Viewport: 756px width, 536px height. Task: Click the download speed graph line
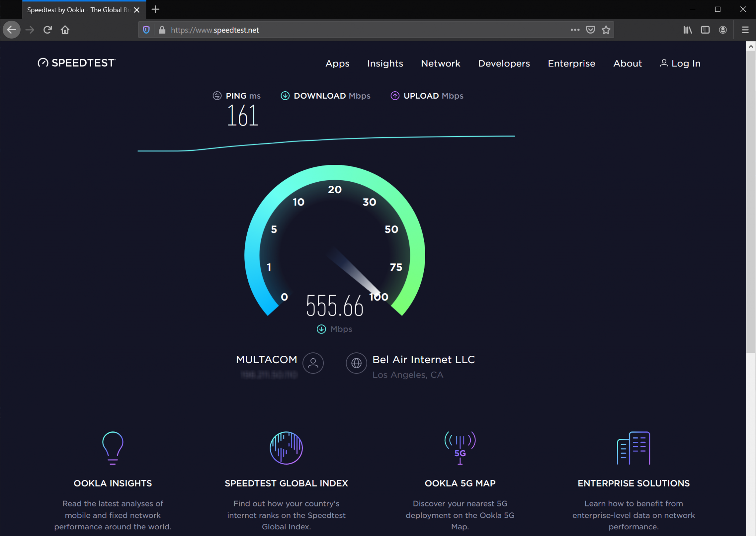coord(326,143)
